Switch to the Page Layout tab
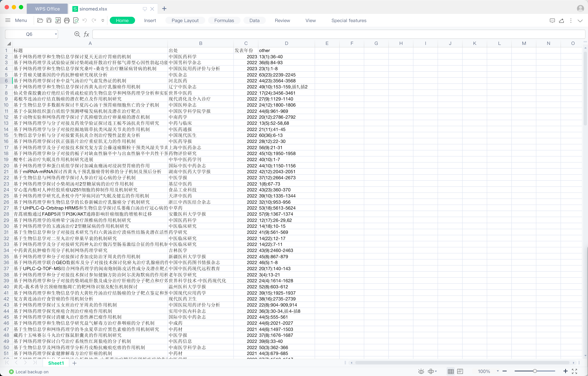The width and height of the screenshot is (588, 376). (x=185, y=20)
